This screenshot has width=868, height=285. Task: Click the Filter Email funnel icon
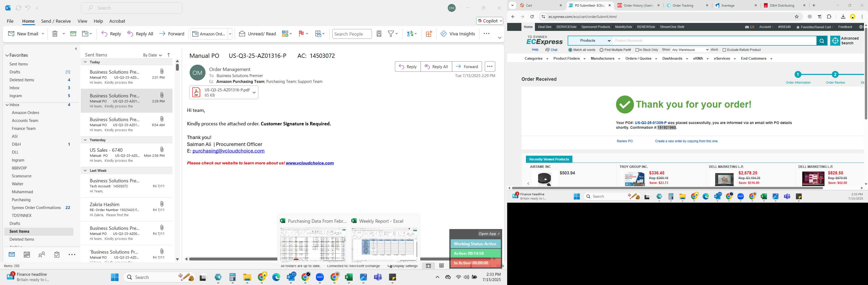[391, 34]
